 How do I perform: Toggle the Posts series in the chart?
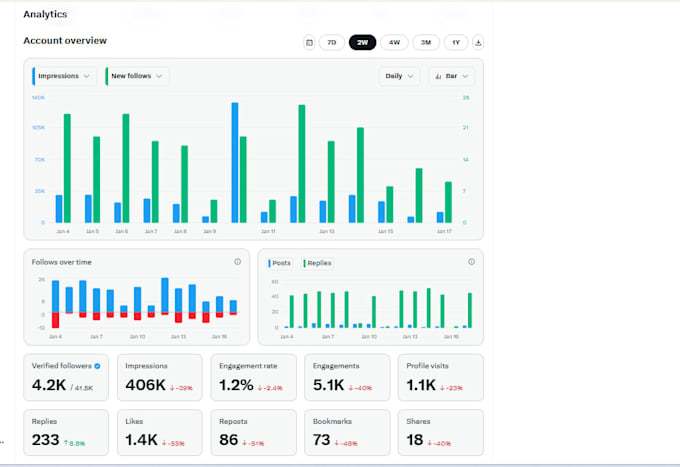pos(280,263)
